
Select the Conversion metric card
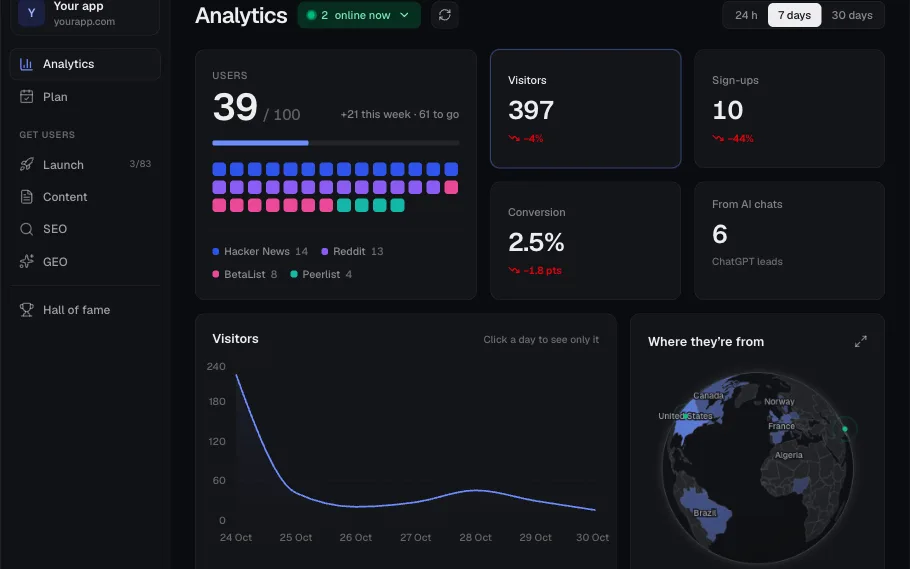coord(586,240)
